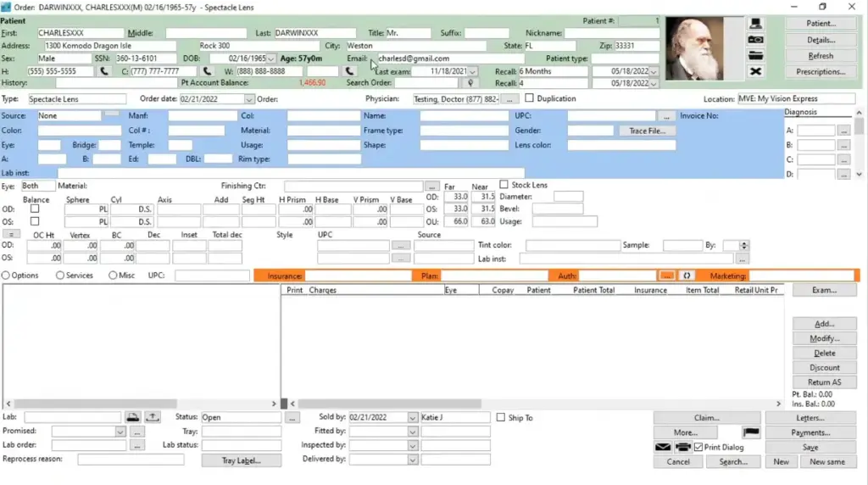Open the Sold by date dropdown
The height and width of the screenshot is (485, 868).
(x=413, y=417)
